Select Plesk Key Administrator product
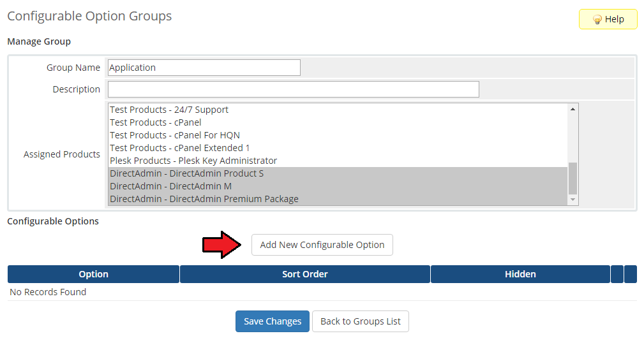644x343 pixels. [x=338, y=161]
